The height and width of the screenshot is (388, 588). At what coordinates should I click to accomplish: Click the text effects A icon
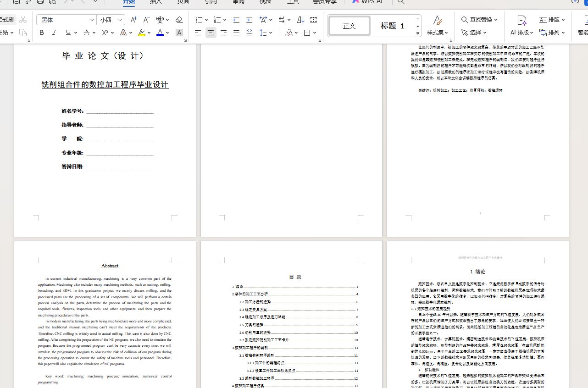(x=123, y=33)
